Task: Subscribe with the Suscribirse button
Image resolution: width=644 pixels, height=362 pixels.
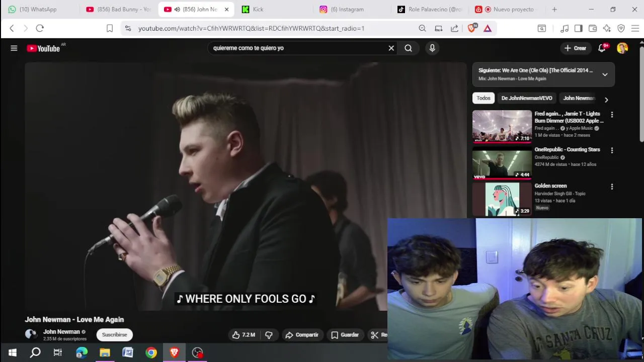Action: coord(115,334)
